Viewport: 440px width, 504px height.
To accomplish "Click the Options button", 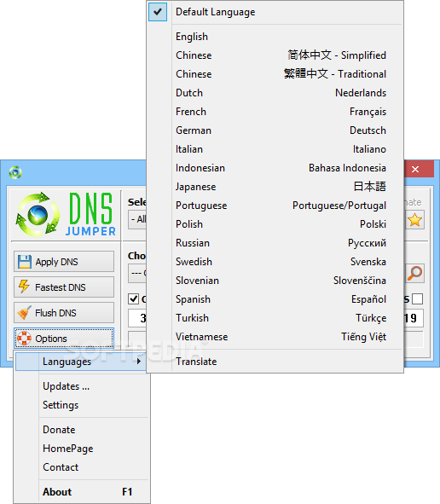I will tap(64, 339).
